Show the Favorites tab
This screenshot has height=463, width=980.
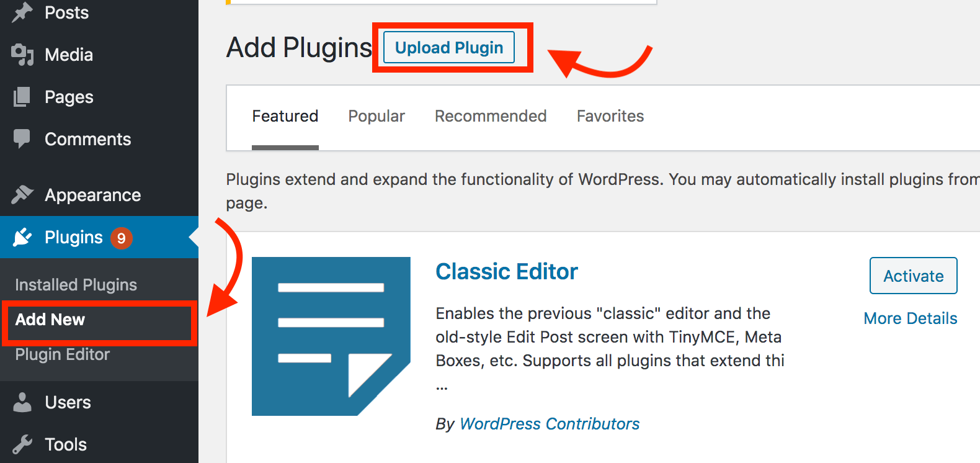[x=610, y=116]
